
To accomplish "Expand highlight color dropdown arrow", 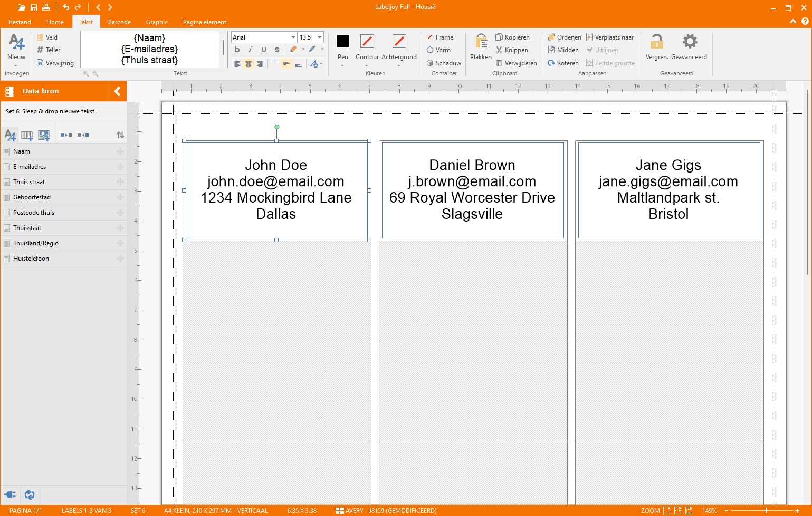I will tap(303, 49).
